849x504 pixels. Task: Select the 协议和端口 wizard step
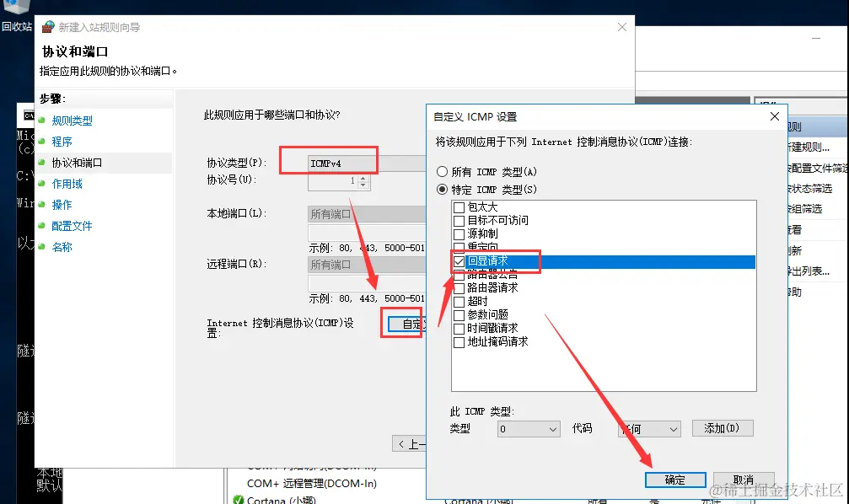[77, 163]
